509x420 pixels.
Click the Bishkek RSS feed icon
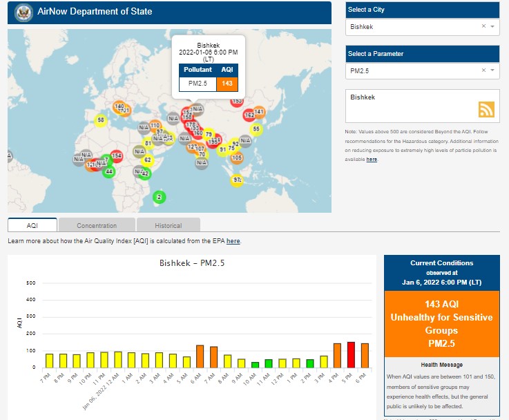(486, 109)
